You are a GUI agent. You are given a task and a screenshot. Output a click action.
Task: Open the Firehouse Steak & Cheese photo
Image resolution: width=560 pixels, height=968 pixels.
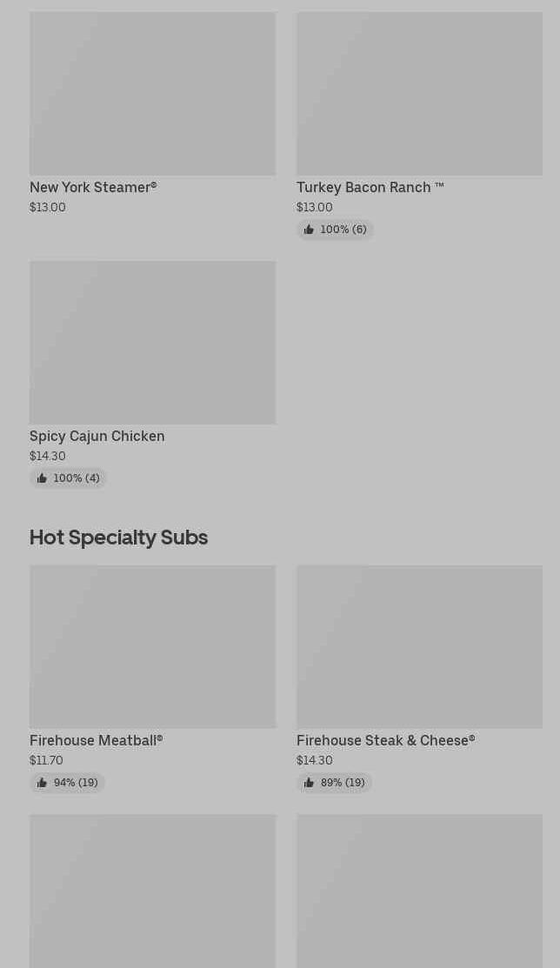pyautogui.click(x=419, y=647)
